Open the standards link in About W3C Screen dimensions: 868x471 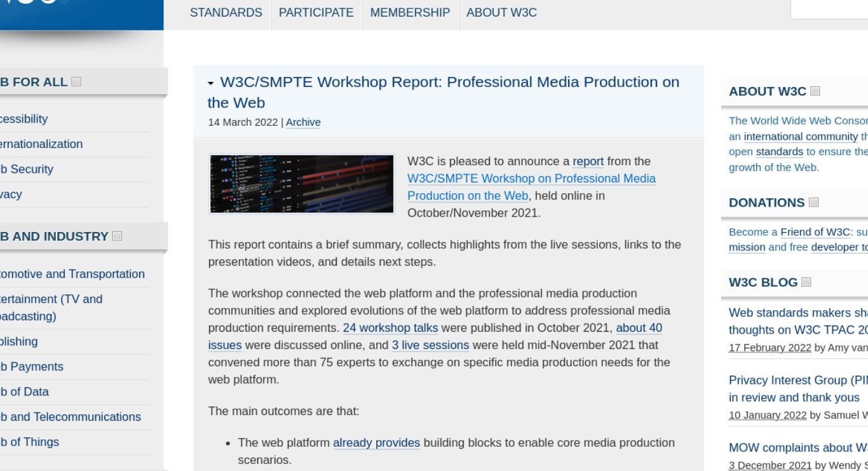(779, 152)
